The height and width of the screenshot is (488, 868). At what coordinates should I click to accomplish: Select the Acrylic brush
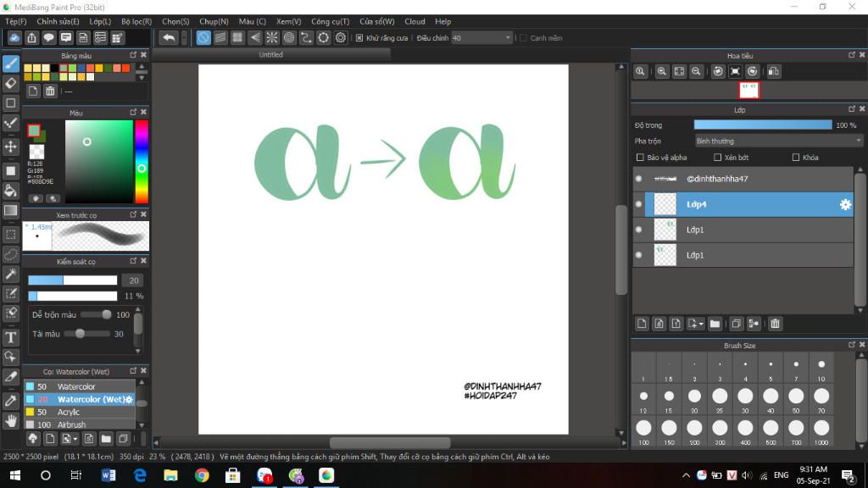79,413
